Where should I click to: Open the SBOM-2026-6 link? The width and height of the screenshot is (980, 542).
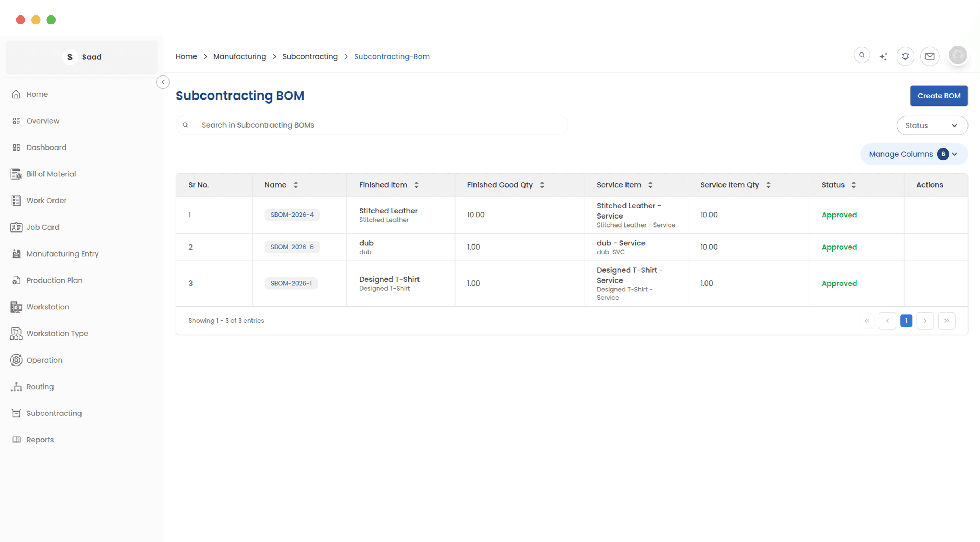[x=292, y=247]
